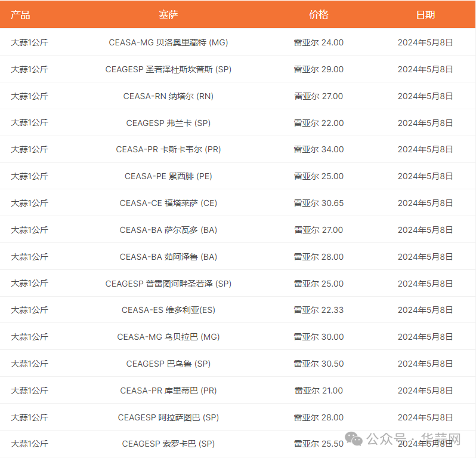
Task: Click the 27.00 price in 纳塔尔 row
Action: point(319,96)
